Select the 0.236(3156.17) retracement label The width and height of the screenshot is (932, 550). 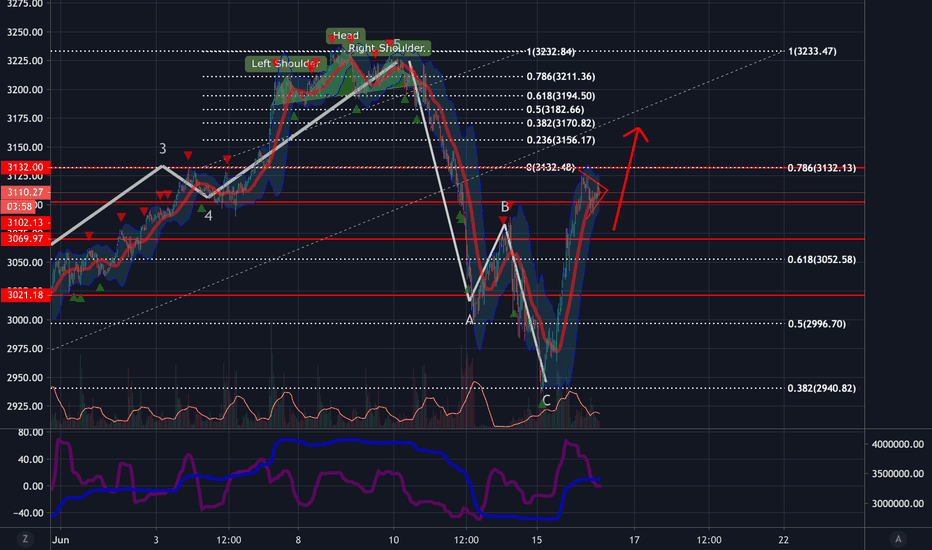pos(561,140)
